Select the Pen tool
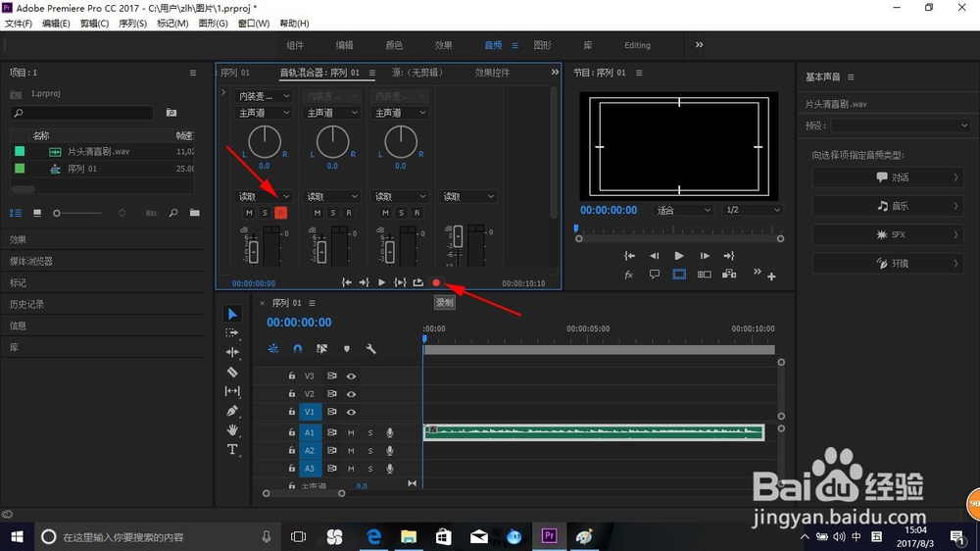Viewport: 980px width, 551px height. [232, 411]
